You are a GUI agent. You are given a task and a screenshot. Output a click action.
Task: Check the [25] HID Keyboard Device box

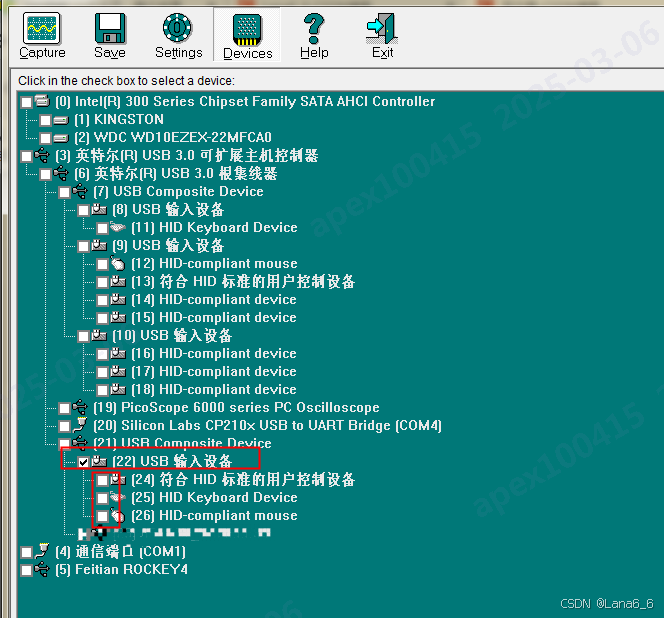[x=102, y=498]
